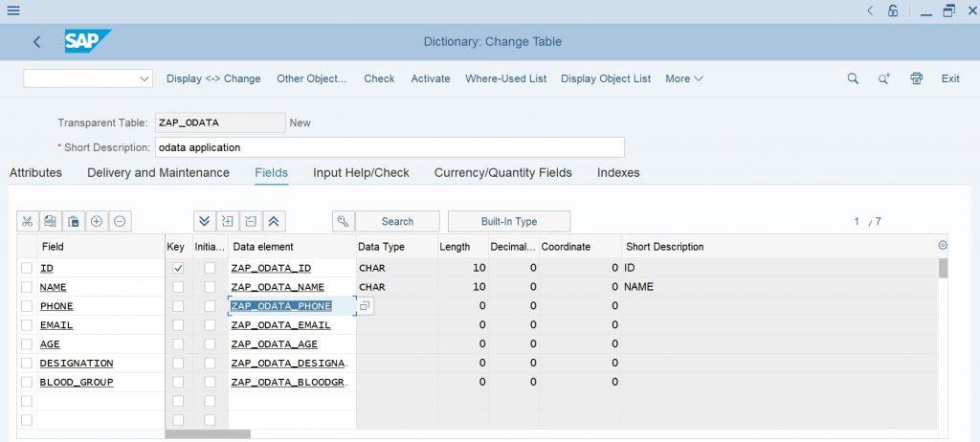980x442 pixels.
Task: Click the magnifier Find icon in toolbar
Action: [853, 78]
